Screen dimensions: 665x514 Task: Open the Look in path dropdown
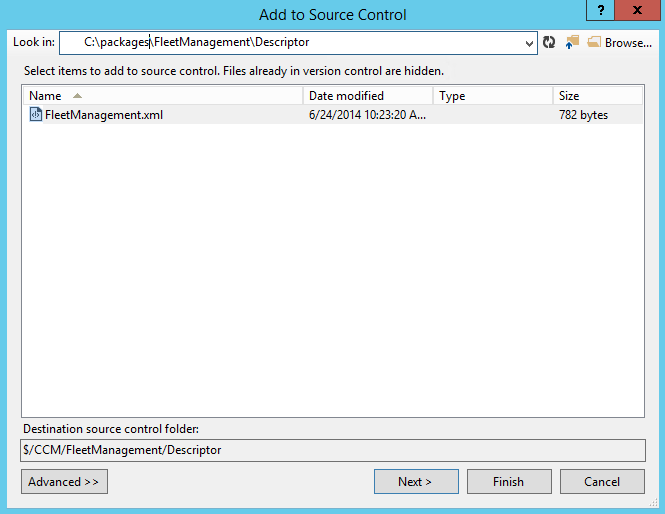point(529,43)
